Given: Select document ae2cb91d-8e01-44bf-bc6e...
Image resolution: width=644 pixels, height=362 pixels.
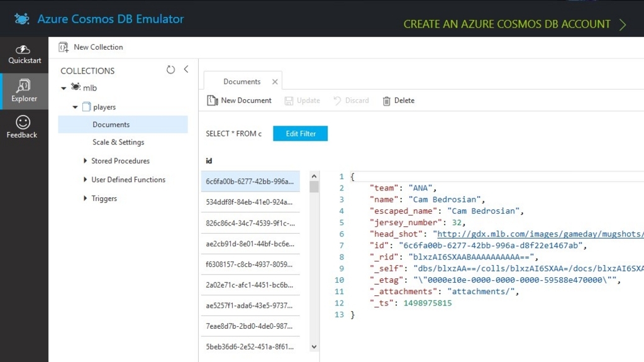Looking at the screenshot, I should click(250, 243).
